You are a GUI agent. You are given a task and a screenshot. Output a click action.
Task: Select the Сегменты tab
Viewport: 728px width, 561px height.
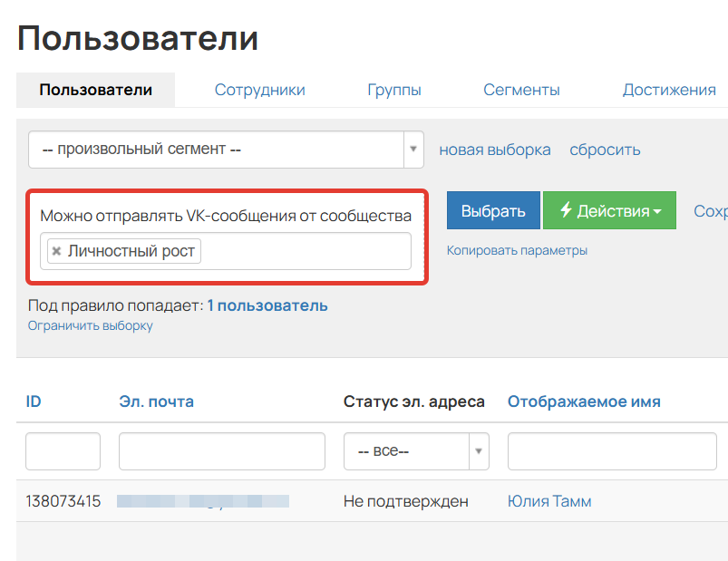[521, 90]
